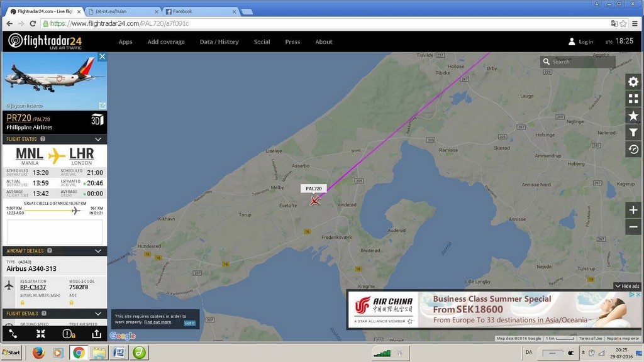The height and width of the screenshot is (362, 644).
Task: Zoom in the map with plus button
Action: click(633, 210)
